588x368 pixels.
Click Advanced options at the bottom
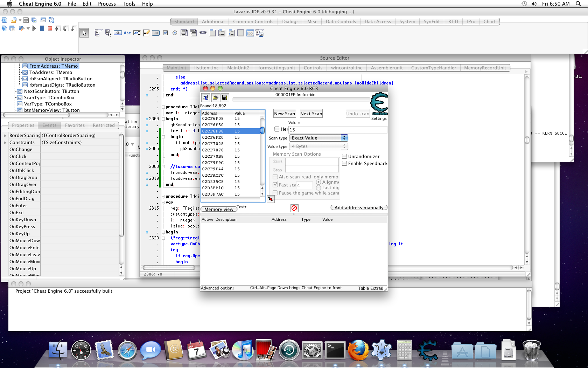[217, 288]
